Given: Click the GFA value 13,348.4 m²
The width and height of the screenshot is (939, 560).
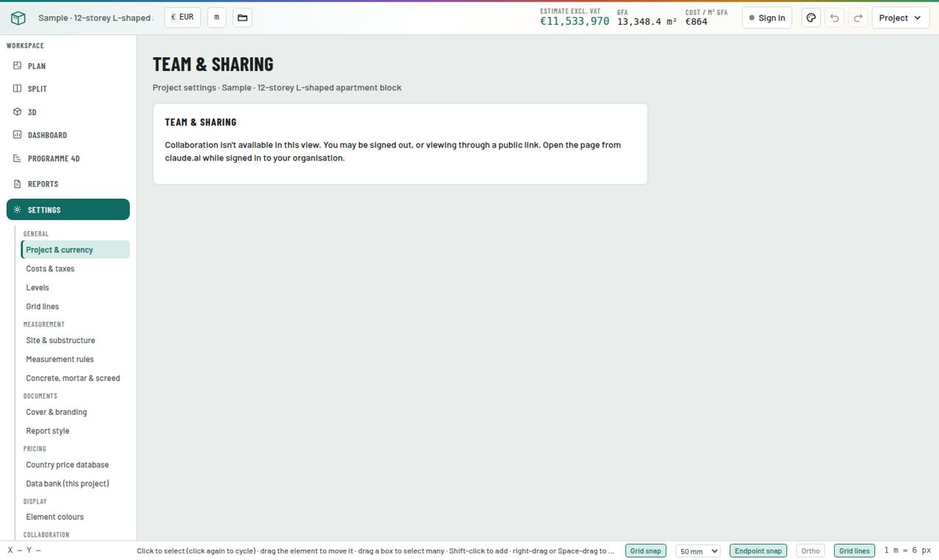Looking at the screenshot, I should tap(647, 22).
